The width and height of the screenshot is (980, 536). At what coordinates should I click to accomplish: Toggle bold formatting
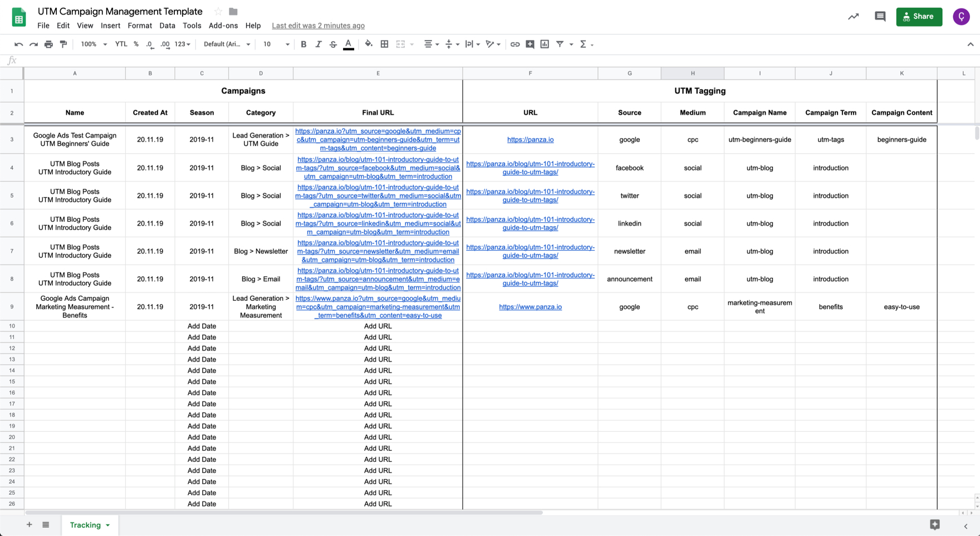click(x=303, y=44)
